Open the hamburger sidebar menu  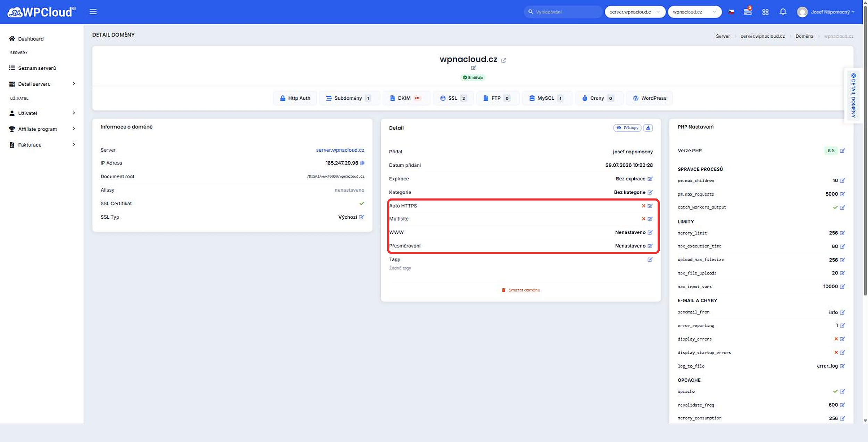point(93,12)
